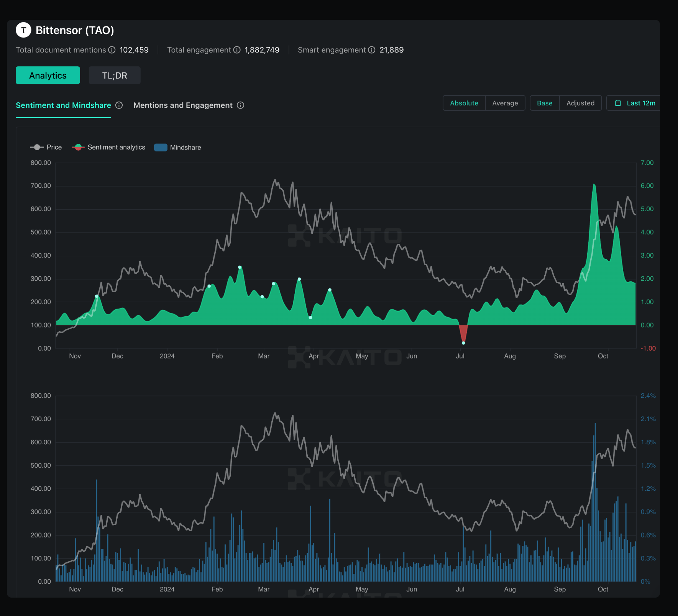The height and width of the screenshot is (616, 678).
Task: Open info icon next to Total document mentions
Action: (x=112, y=50)
